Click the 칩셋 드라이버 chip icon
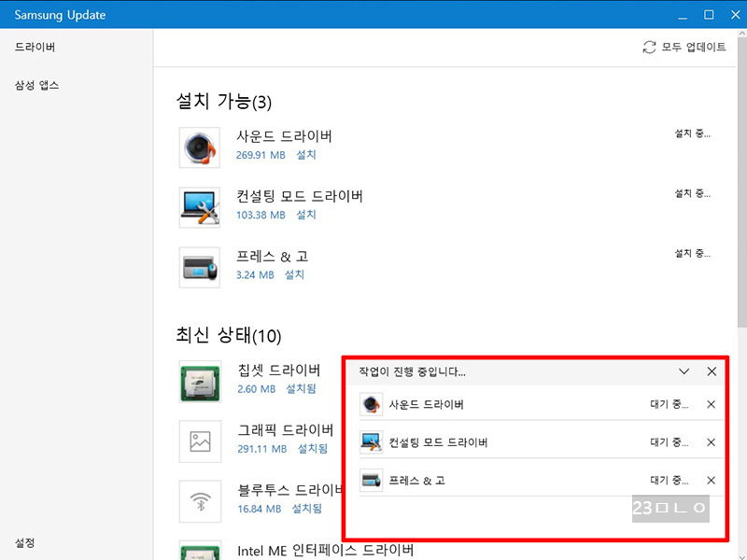Viewport: 747px width, 560px height. pyautogui.click(x=200, y=382)
